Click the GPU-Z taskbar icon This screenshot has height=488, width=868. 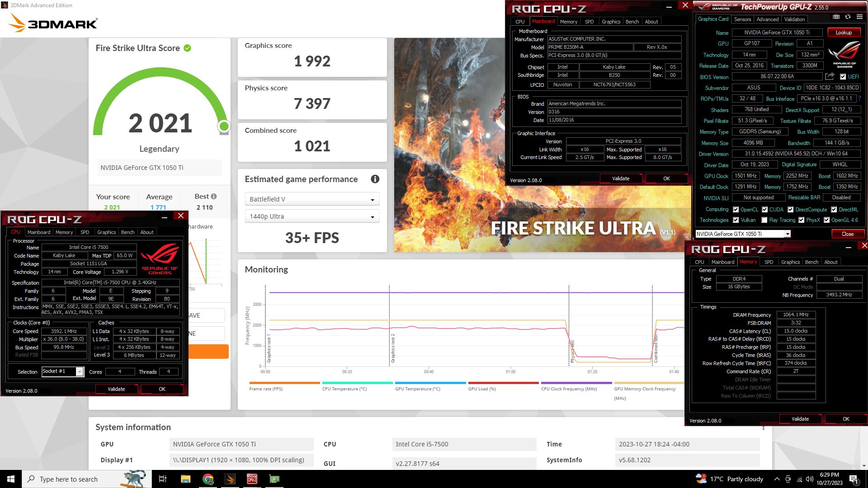274,479
